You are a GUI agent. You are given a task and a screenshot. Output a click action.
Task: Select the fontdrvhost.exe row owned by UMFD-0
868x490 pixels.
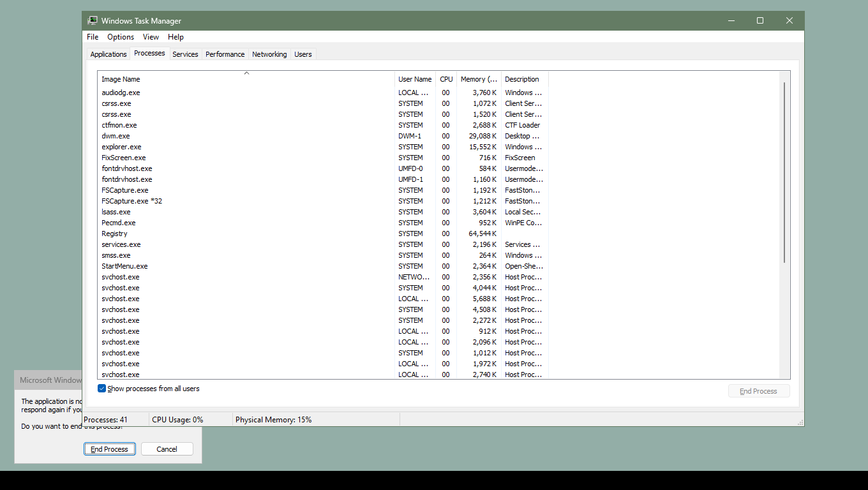323,168
